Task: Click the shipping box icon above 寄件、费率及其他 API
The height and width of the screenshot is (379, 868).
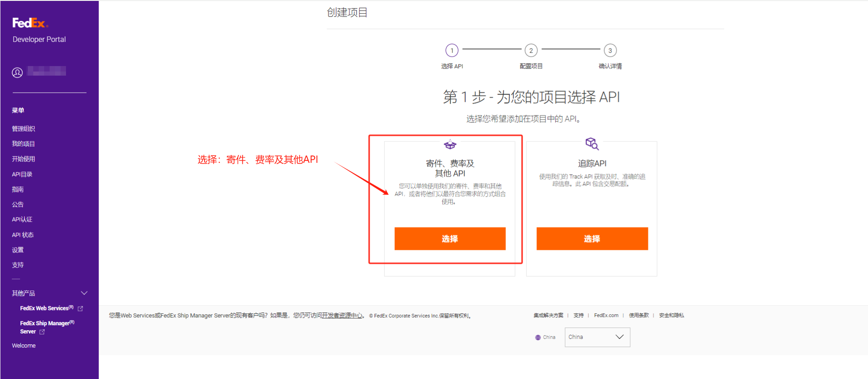Action: pos(450,145)
